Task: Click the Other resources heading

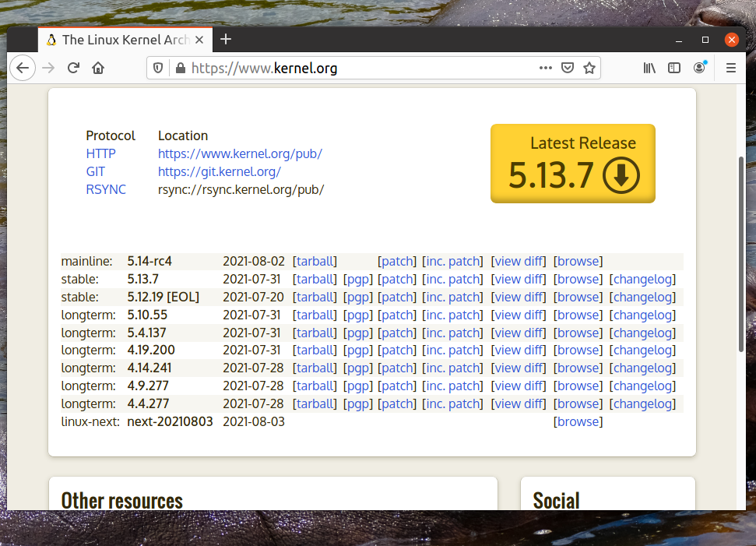Action: [122, 501]
